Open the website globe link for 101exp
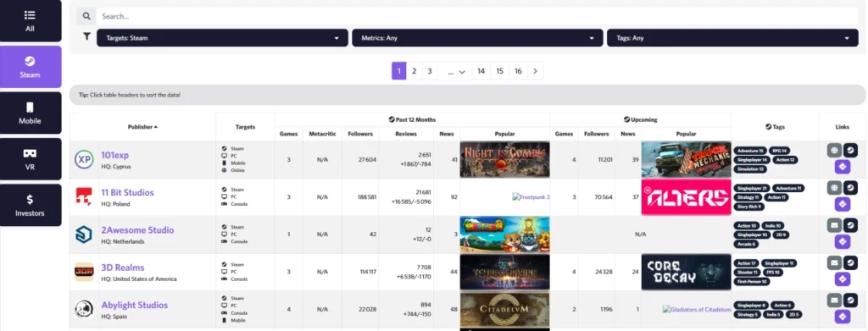 pyautogui.click(x=834, y=150)
